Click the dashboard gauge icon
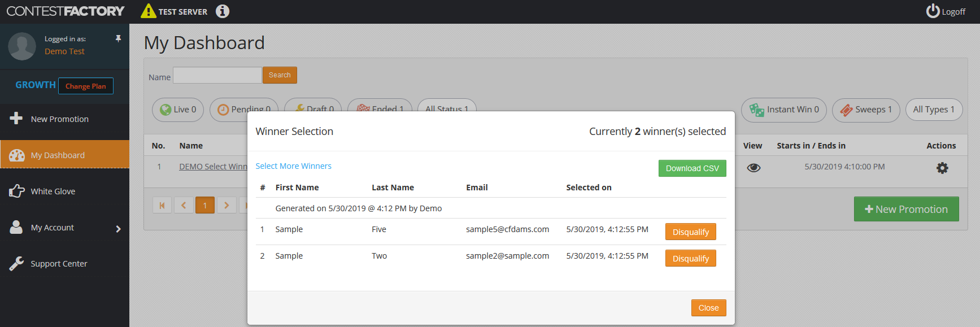Image resolution: width=980 pixels, height=327 pixels. (x=17, y=155)
